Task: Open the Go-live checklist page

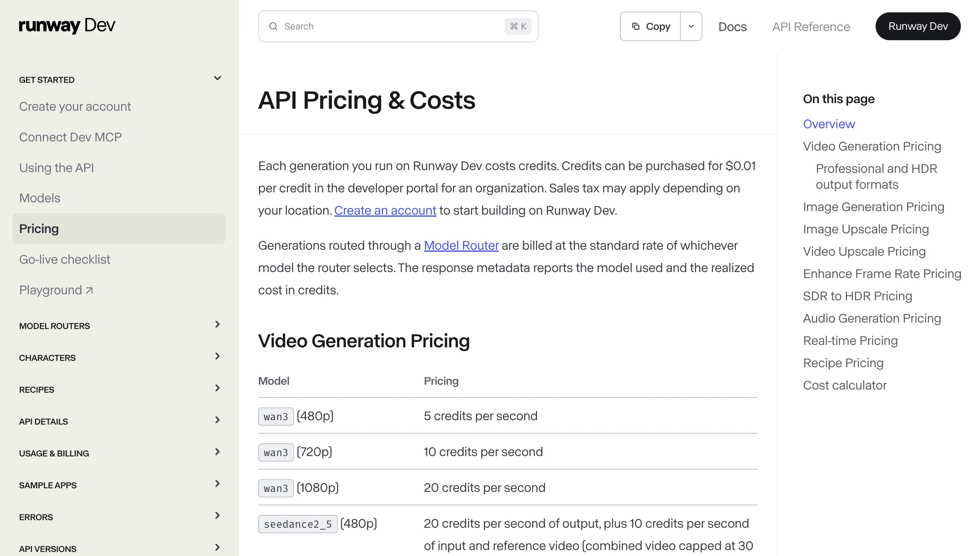Action: 65,259
